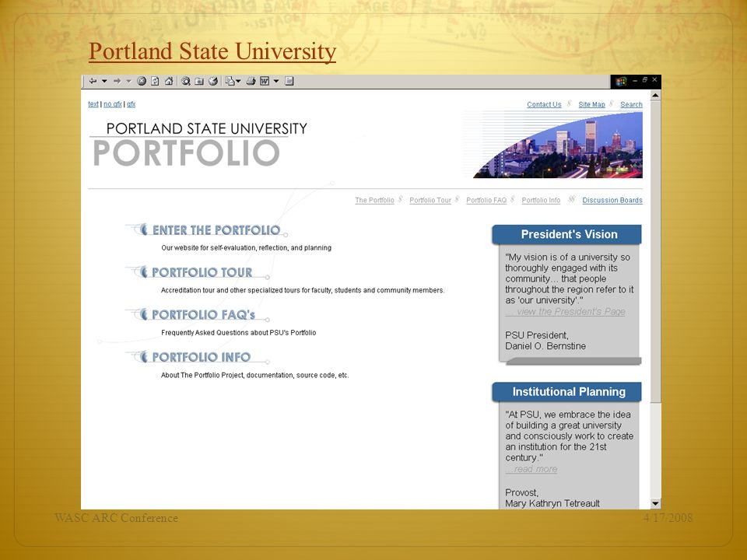
Task: Open the Forward button history dropdown arrow
Action: click(128, 81)
